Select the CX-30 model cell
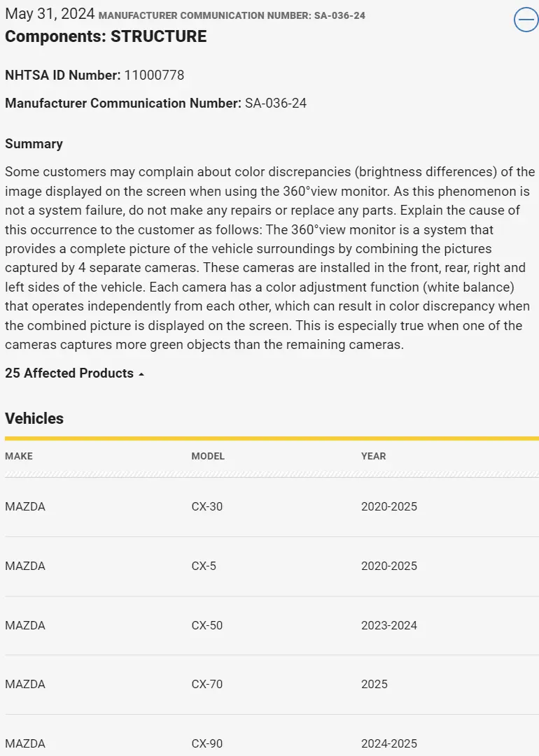The height and width of the screenshot is (756, 539). 207,506
